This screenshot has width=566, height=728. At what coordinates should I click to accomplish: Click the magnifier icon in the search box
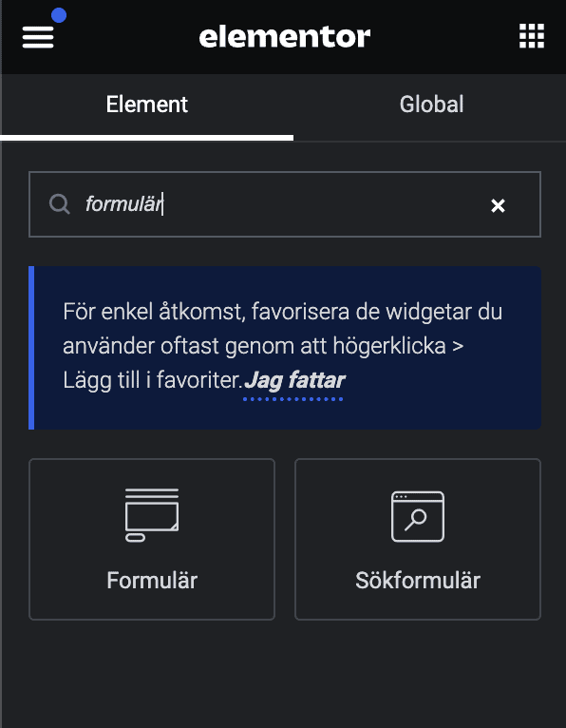(60, 204)
